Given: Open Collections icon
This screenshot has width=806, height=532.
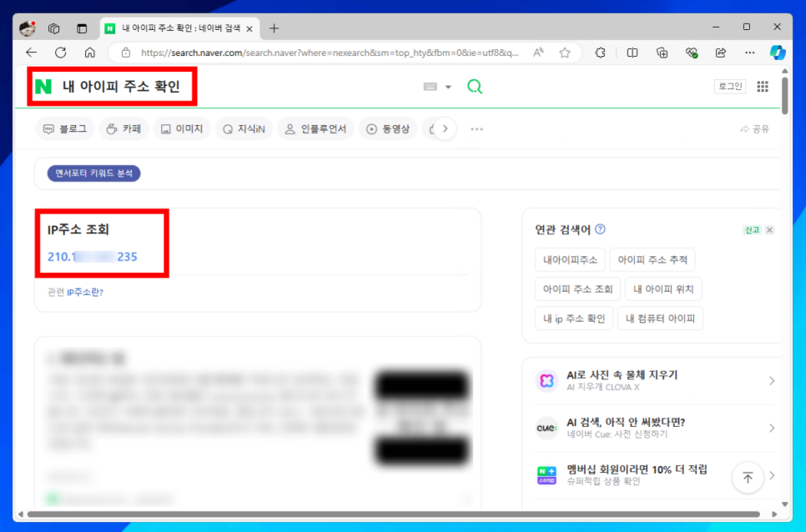Looking at the screenshot, I should pyautogui.click(x=662, y=53).
